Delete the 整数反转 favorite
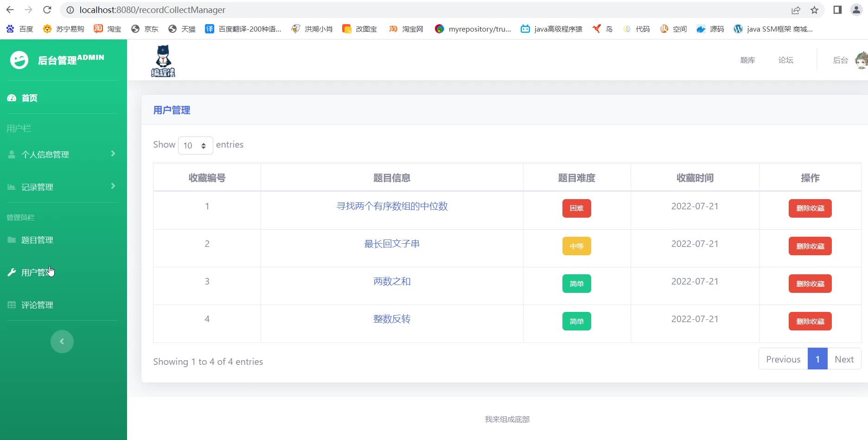Screen dimensions: 868x440 pos(810,321)
